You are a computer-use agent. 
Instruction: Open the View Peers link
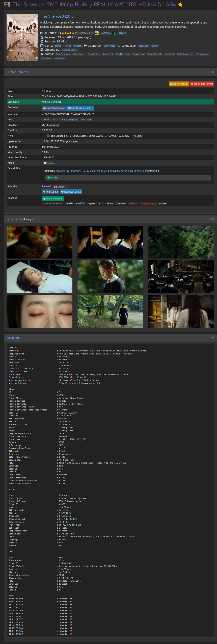[87, 120]
